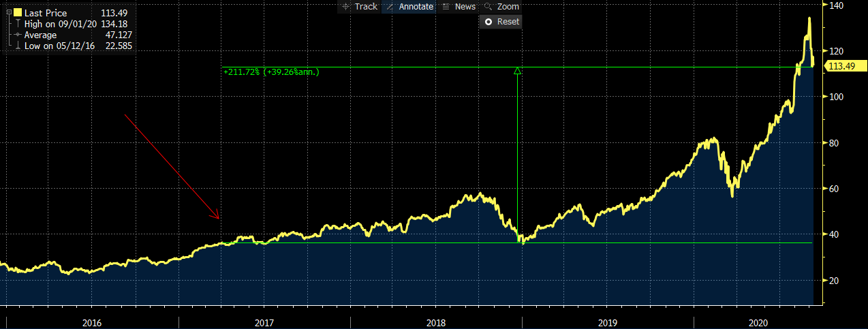Click the 2016 year label on axis
The image size is (868, 329).
(x=91, y=323)
